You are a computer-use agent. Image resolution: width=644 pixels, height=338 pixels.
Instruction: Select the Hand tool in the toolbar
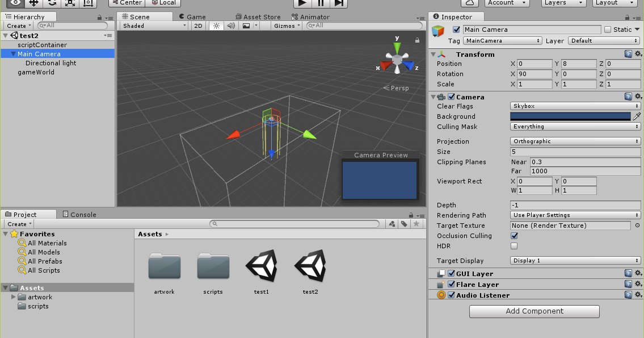pos(15,3)
